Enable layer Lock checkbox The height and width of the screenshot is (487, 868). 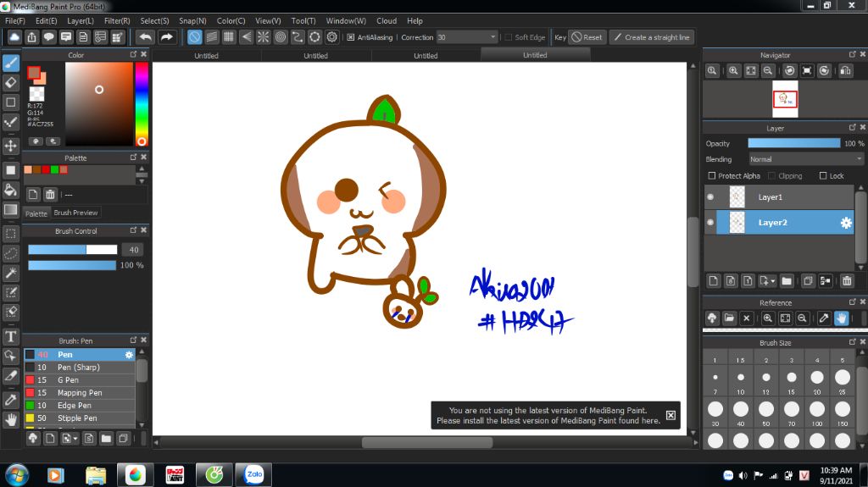[823, 176]
